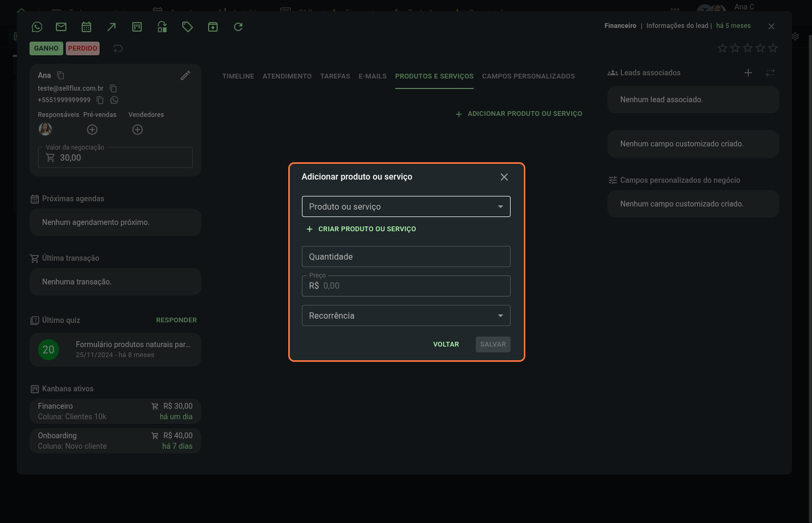Focus the Preço input field
Image resolution: width=812 pixels, height=523 pixels.
tap(406, 286)
